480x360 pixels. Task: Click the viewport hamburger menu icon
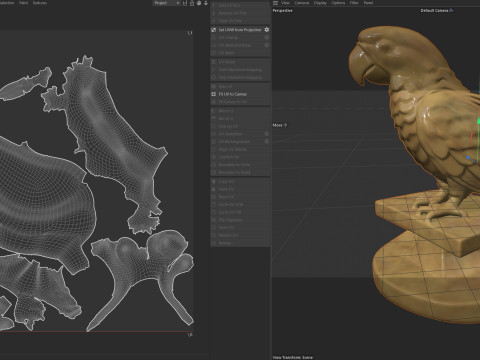point(275,3)
